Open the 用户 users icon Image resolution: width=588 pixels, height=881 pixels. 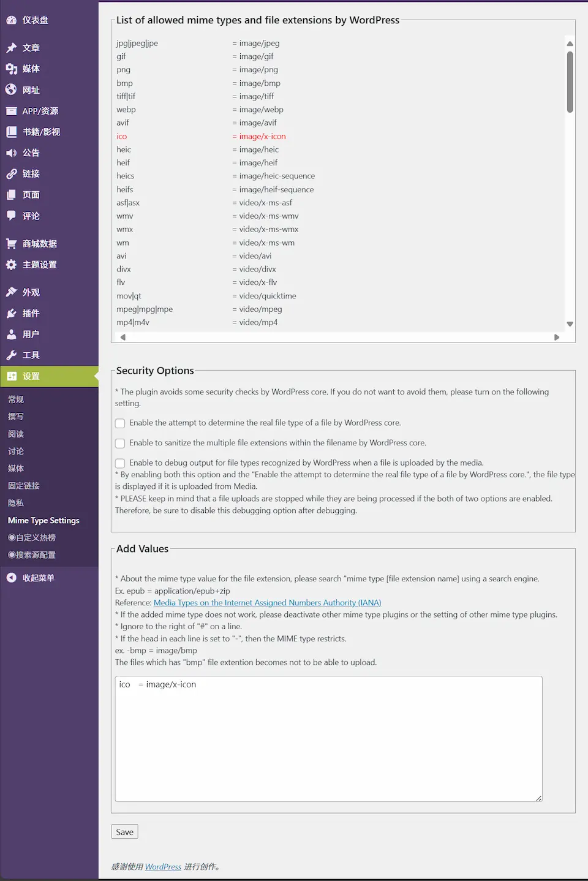click(x=12, y=334)
